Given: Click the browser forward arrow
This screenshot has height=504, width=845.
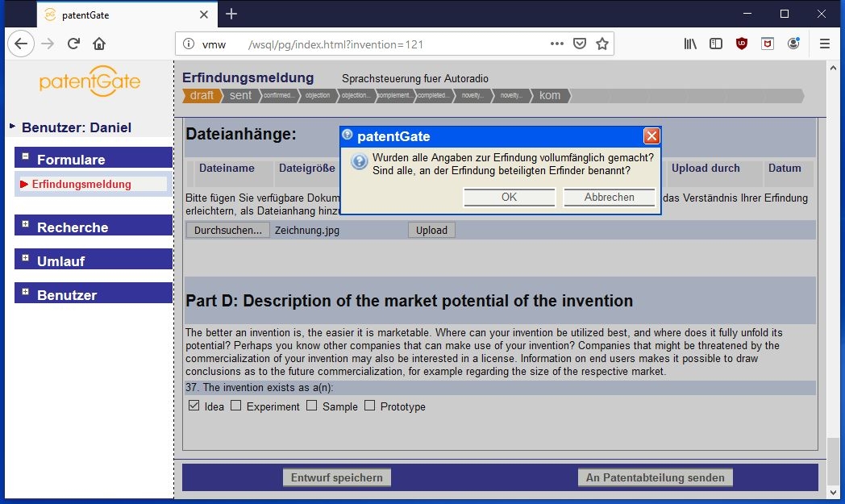Looking at the screenshot, I should (48, 44).
